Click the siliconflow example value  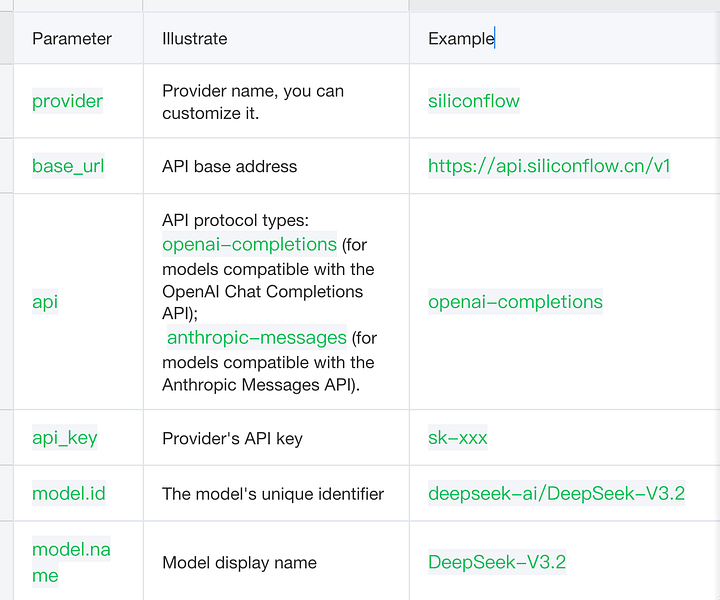474,101
